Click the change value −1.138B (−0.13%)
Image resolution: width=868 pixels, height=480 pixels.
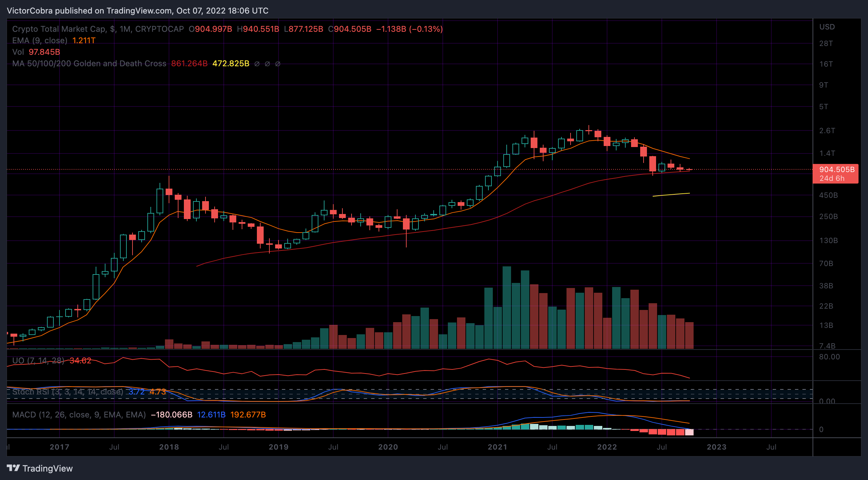click(x=409, y=29)
